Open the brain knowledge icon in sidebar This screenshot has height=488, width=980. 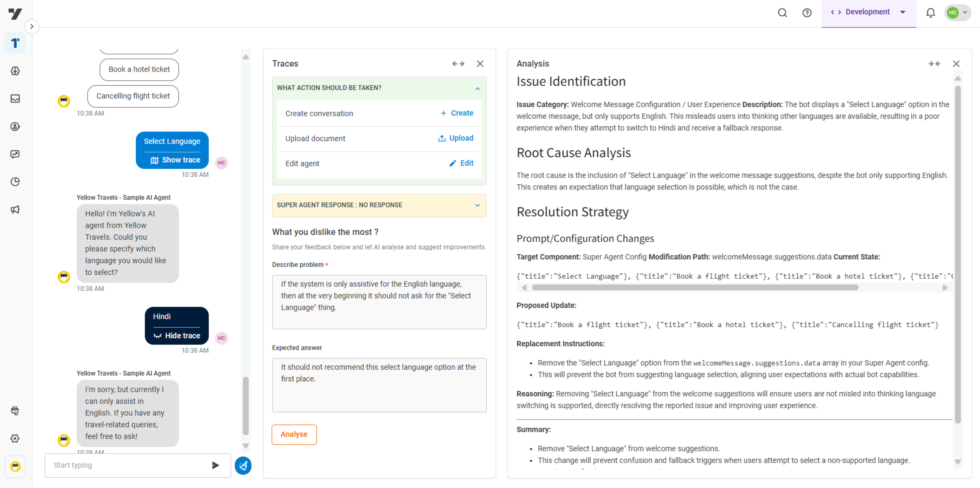coord(15,71)
